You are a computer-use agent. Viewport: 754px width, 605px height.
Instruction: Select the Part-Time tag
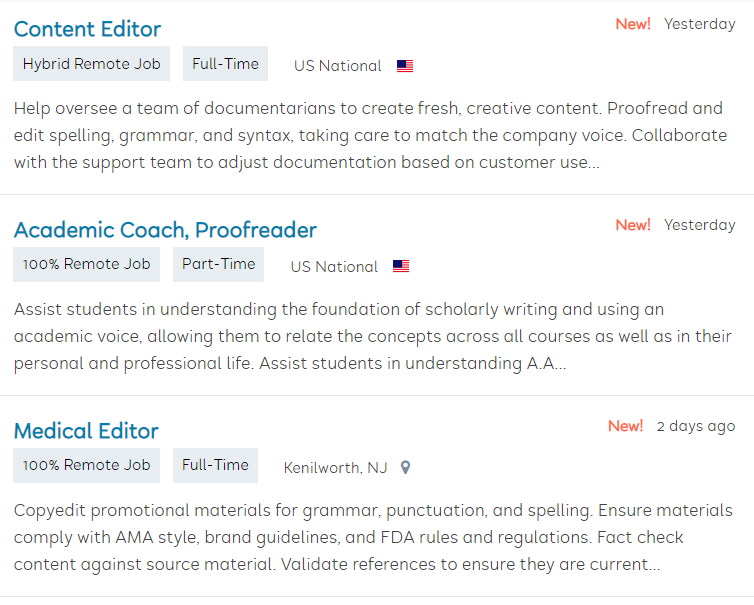219,265
